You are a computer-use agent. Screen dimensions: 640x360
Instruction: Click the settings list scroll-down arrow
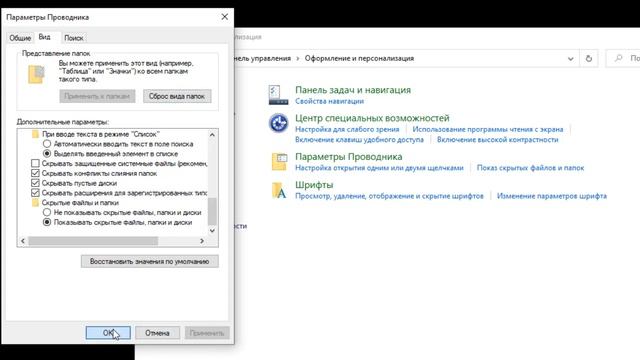click(212, 231)
